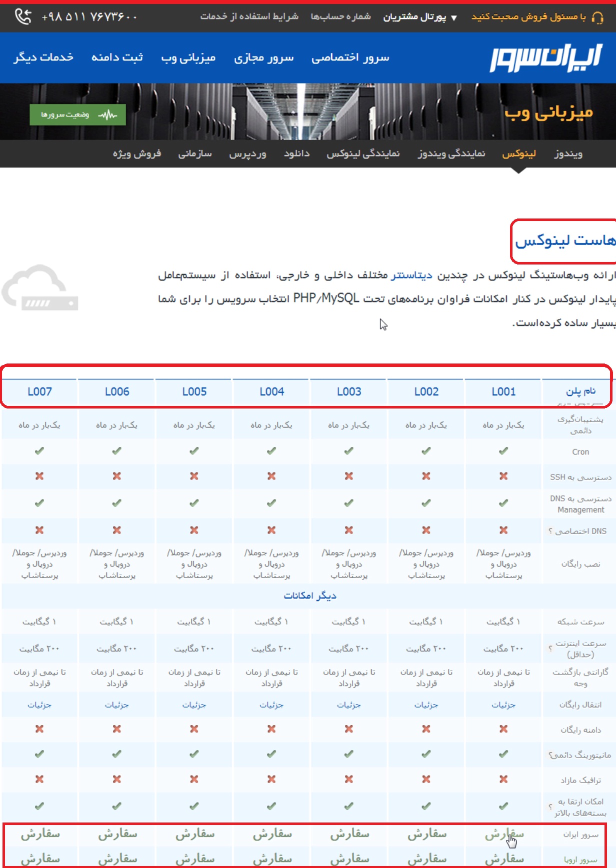The width and height of the screenshot is (616, 868).
Task: Order L003 plan on سرور ایران row
Action: (x=349, y=833)
